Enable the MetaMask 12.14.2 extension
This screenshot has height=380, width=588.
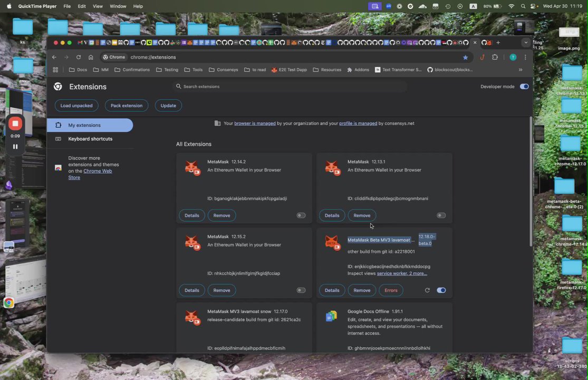(x=301, y=216)
